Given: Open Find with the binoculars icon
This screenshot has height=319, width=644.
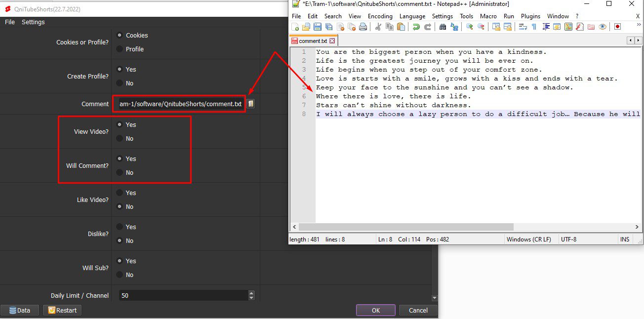Looking at the screenshot, I should [443, 27].
